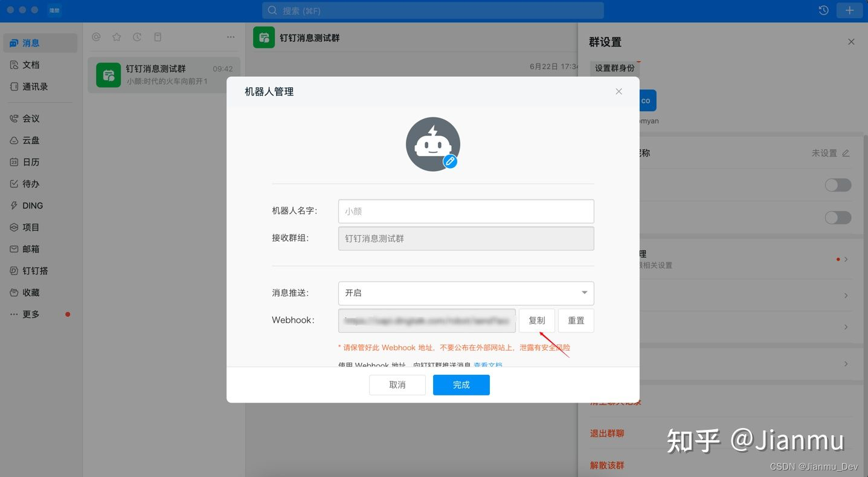Click the DING lightning icon
The height and width of the screenshot is (477, 868).
pyautogui.click(x=14, y=206)
